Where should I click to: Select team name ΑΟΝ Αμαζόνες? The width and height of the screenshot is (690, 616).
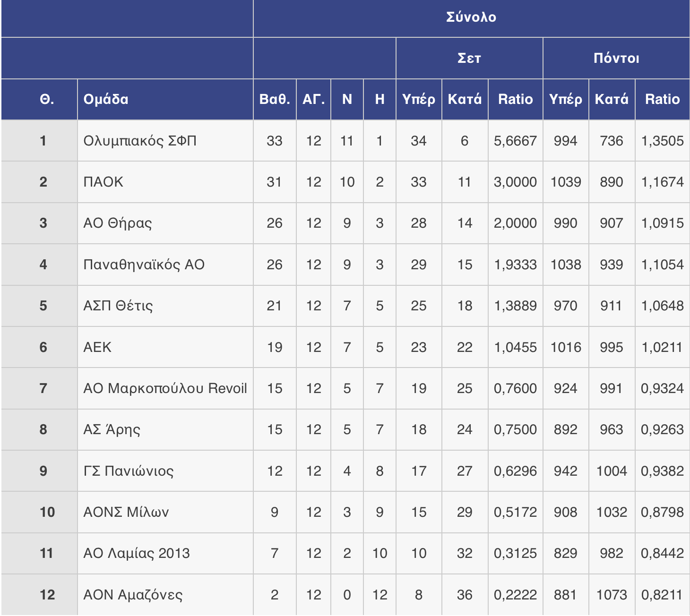133,595
